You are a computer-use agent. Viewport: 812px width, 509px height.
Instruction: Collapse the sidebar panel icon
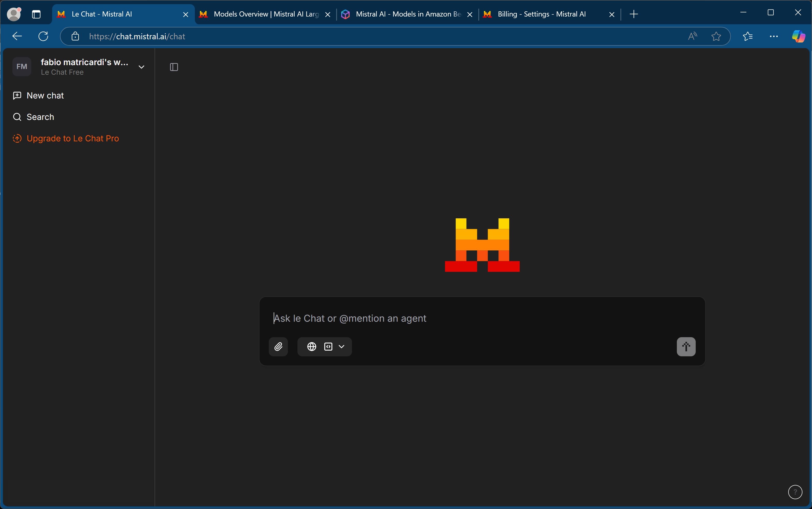(x=174, y=67)
